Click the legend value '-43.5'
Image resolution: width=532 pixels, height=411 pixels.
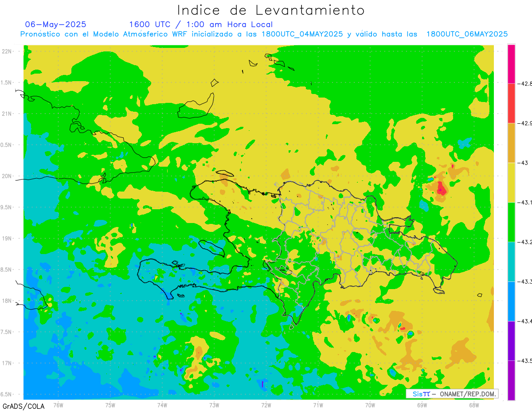[x=524, y=360]
